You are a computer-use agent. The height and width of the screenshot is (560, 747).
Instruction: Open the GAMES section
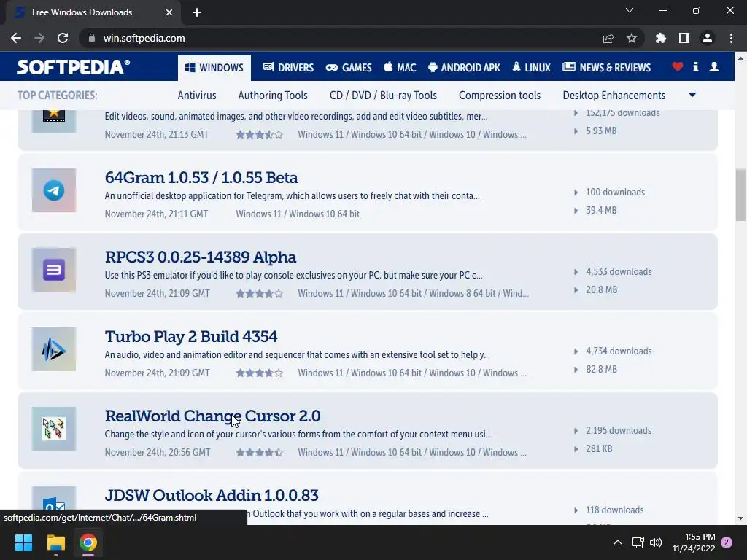pos(349,68)
